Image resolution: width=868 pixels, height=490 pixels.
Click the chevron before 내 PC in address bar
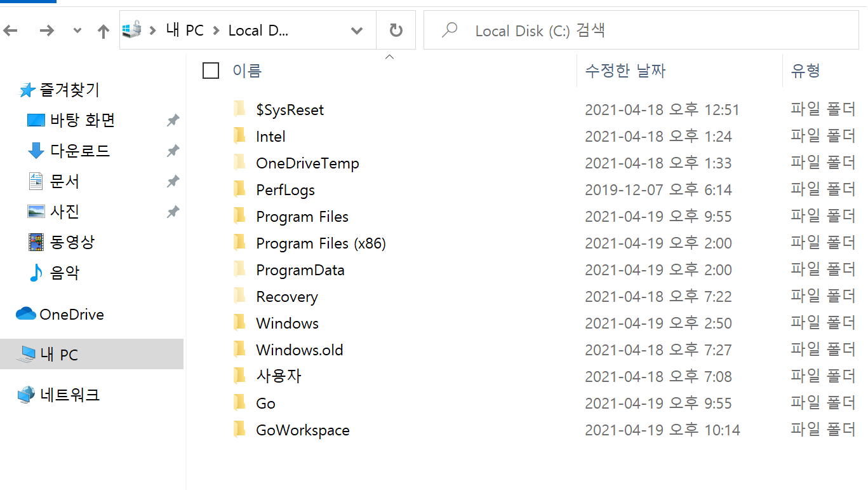click(x=153, y=31)
